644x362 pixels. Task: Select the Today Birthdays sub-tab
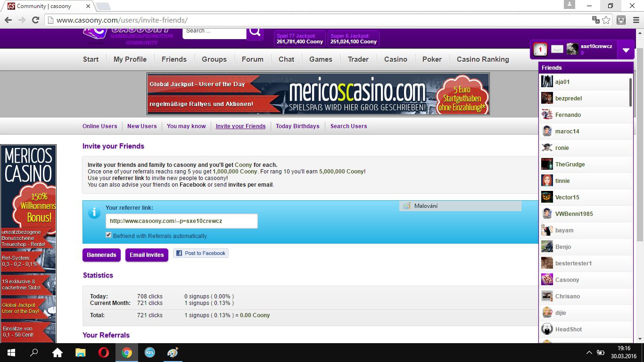297,126
